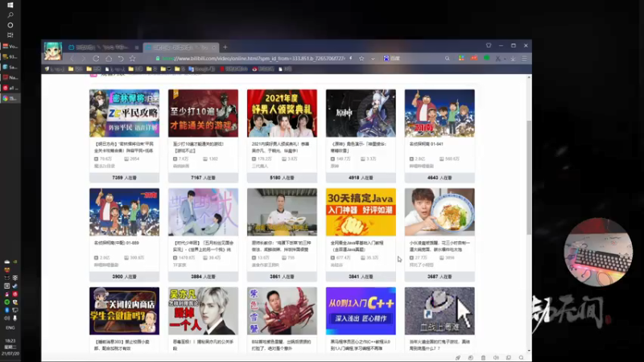Click the '7167 人在看' viewer count bar

[x=203, y=178]
